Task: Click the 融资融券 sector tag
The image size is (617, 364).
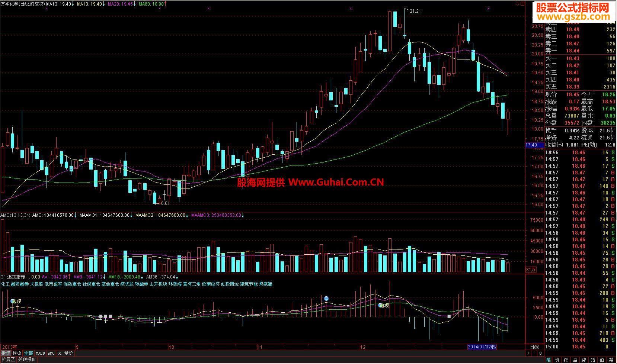Action: [20, 284]
